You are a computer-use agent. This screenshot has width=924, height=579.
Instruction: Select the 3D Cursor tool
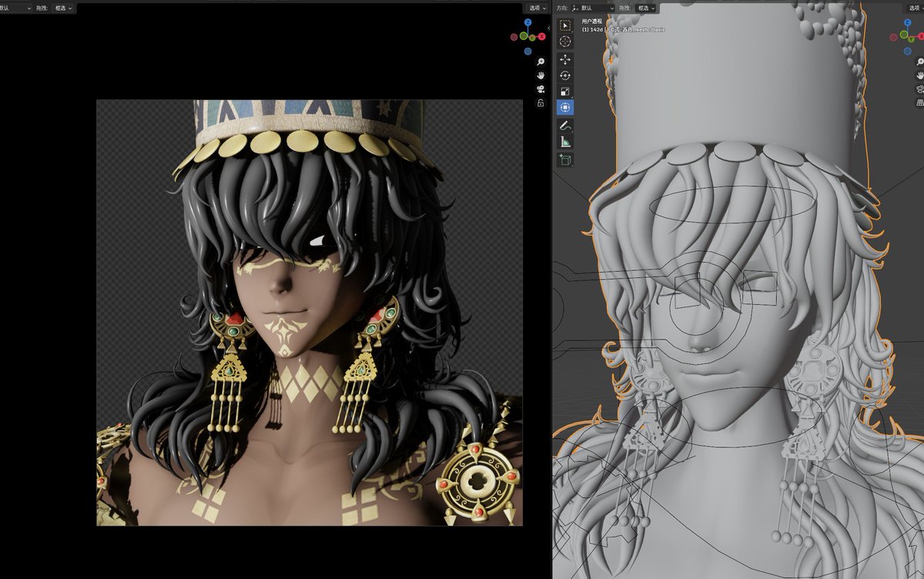(x=565, y=42)
